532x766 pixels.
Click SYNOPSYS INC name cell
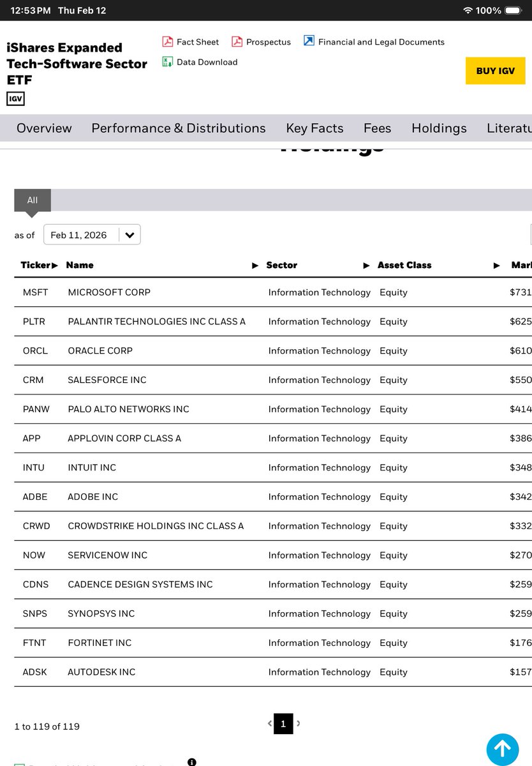click(101, 613)
